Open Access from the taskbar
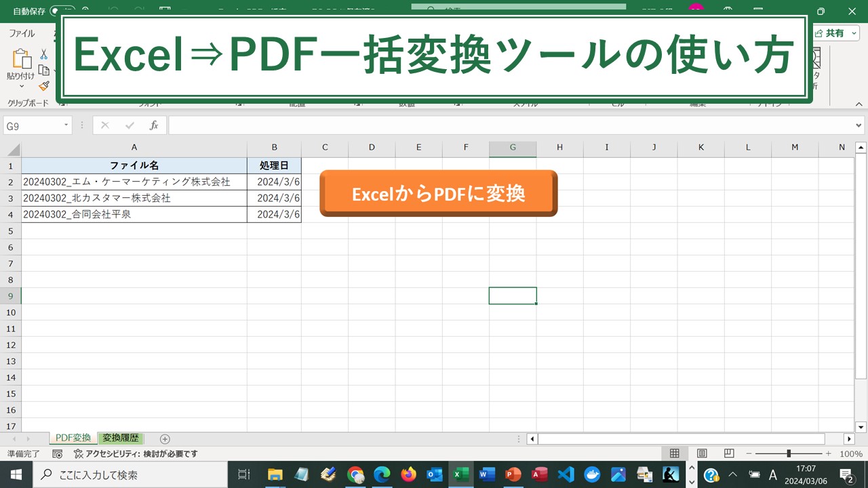The image size is (868, 488). pos(540,474)
